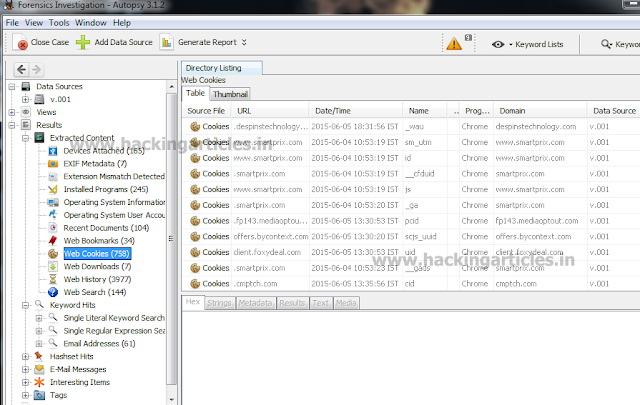
Task: Expand the v.001 data source node
Action: [25, 99]
